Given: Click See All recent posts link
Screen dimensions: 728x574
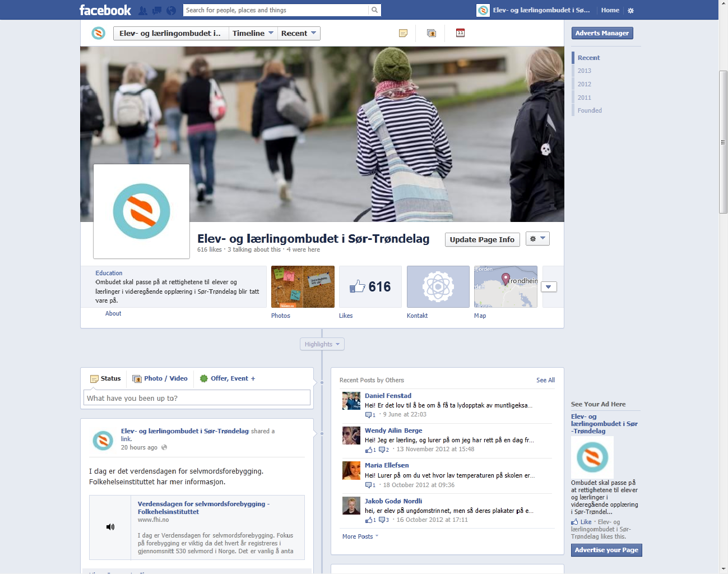Looking at the screenshot, I should [x=545, y=380].
